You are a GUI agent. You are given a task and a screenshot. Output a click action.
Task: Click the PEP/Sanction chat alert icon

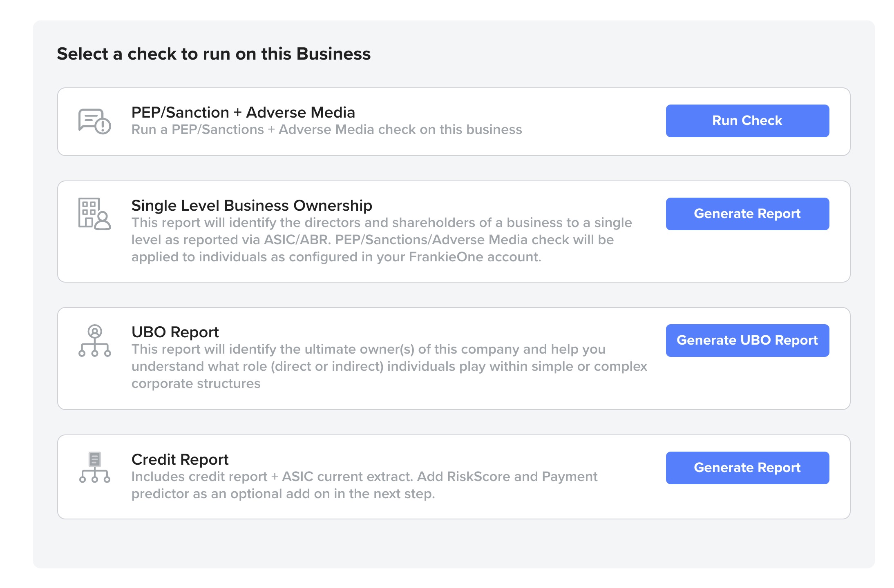[94, 121]
